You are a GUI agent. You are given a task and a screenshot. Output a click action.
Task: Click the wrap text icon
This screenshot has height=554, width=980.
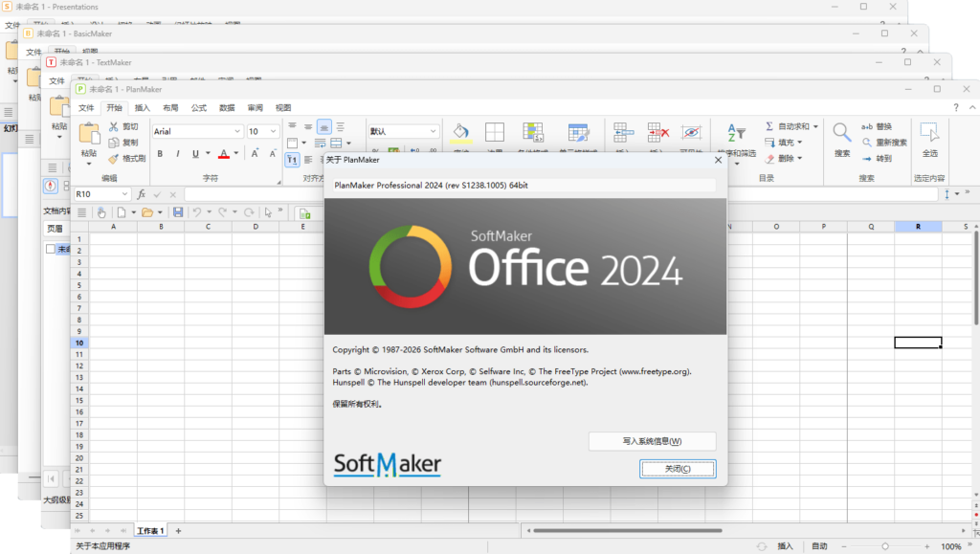[320, 143]
